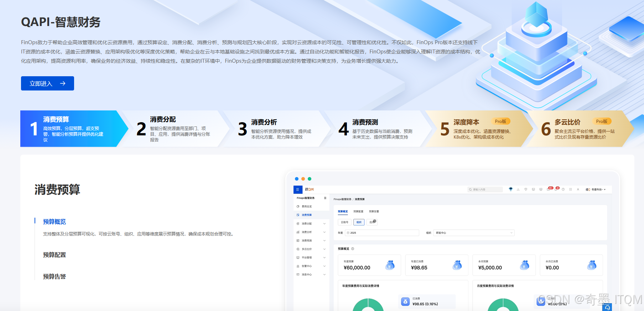Click the 立即进入 button

(47, 83)
